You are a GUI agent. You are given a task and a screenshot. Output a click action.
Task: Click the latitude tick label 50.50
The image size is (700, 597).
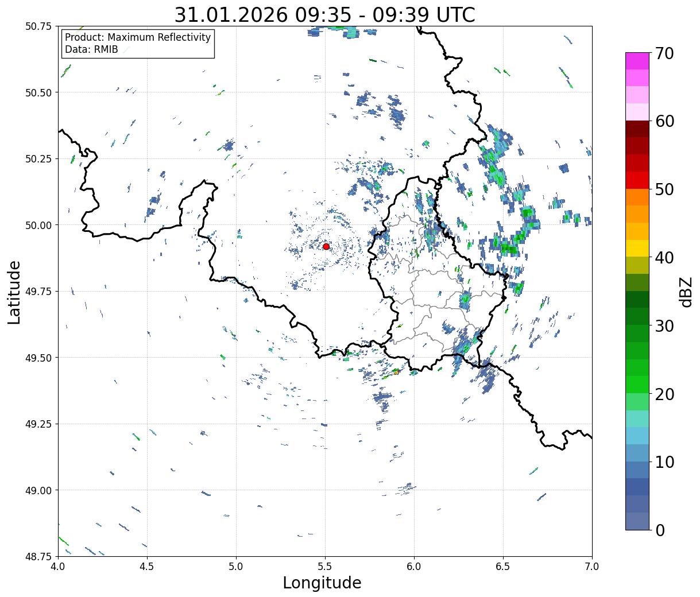coord(38,92)
